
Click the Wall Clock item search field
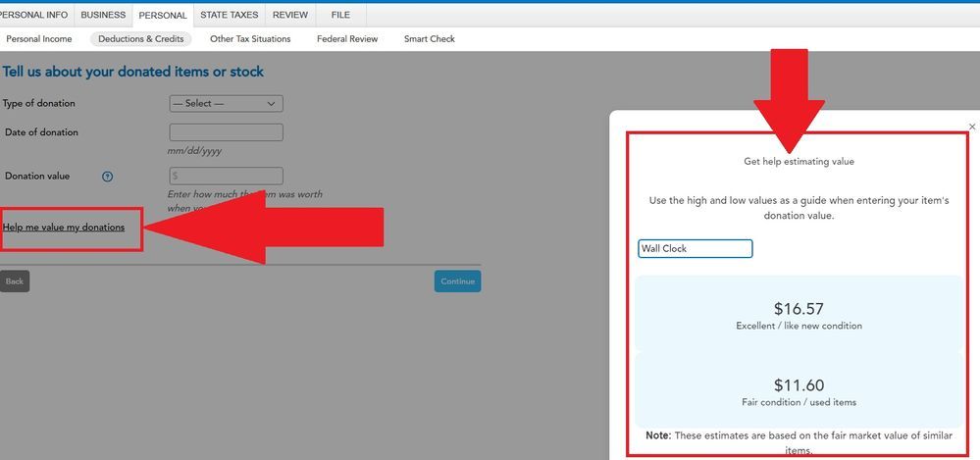tap(695, 249)
